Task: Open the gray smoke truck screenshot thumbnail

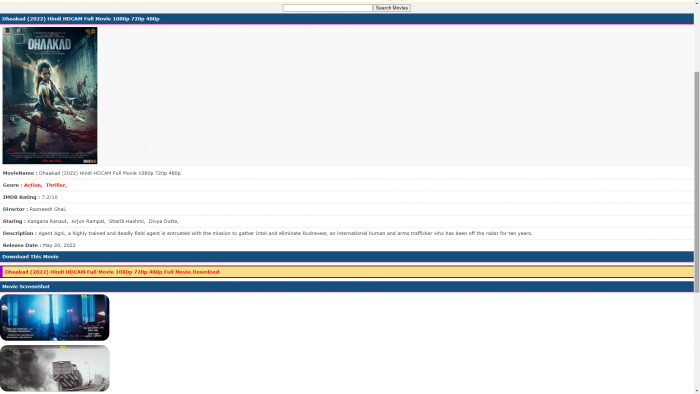Action: (55, 369)
